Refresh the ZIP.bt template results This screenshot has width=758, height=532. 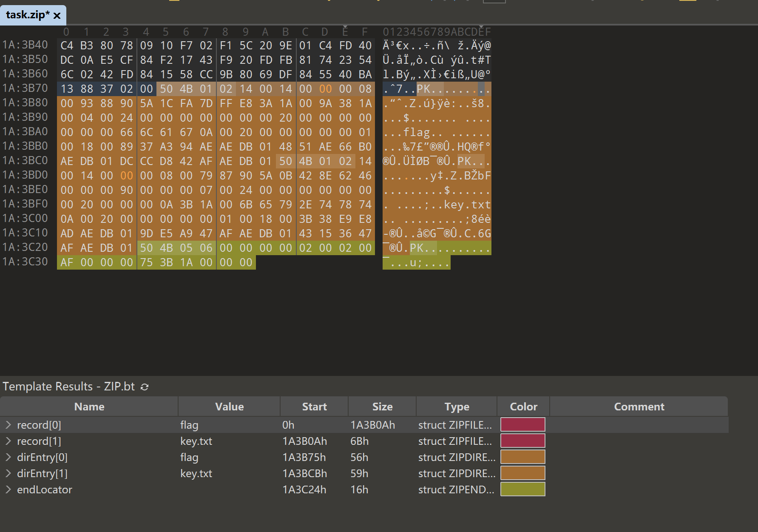145,387
